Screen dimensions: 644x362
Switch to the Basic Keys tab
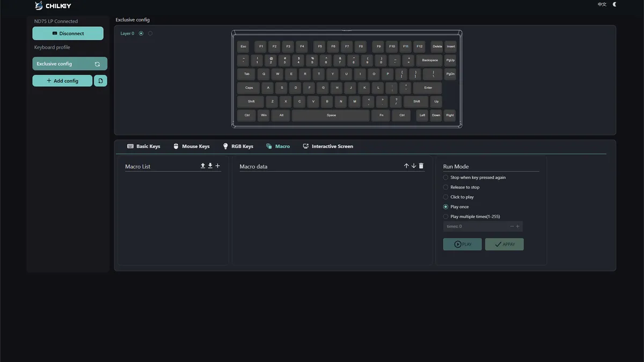144,146
